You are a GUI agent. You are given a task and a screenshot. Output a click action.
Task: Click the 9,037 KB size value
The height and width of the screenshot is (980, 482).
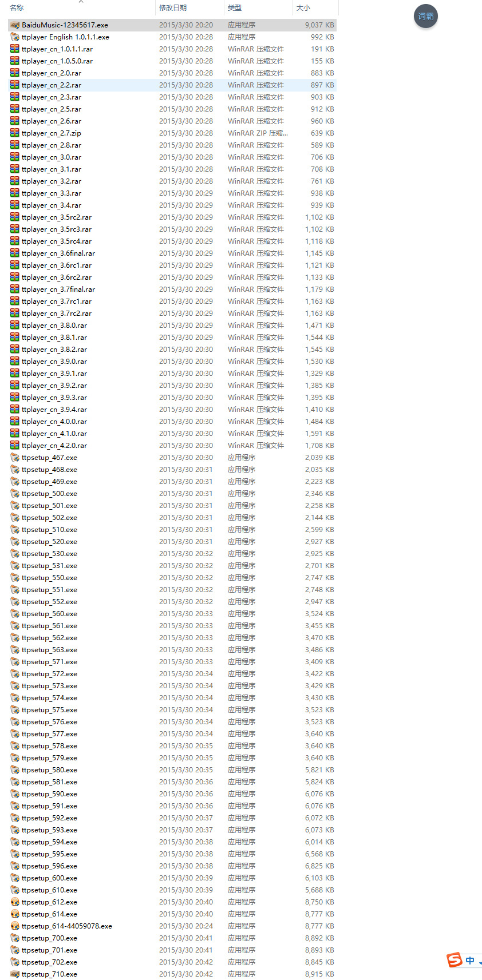click(x=319, y=25)
